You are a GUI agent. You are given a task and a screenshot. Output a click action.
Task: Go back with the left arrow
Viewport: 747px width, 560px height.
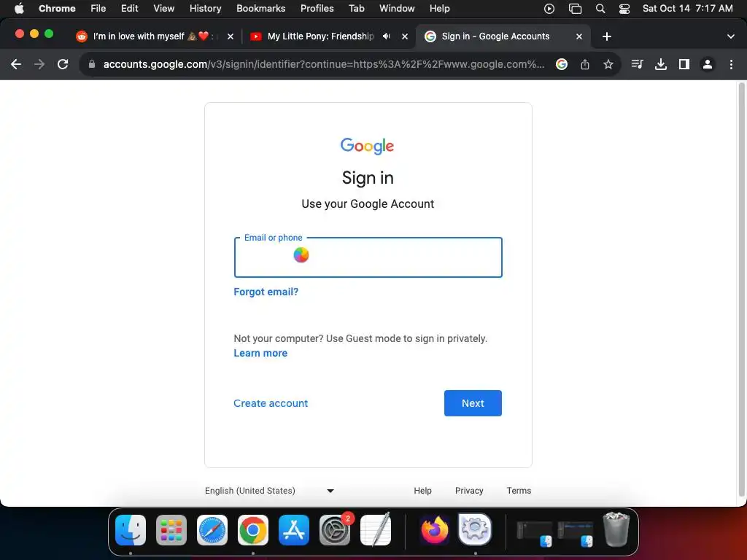pos(16,64)
